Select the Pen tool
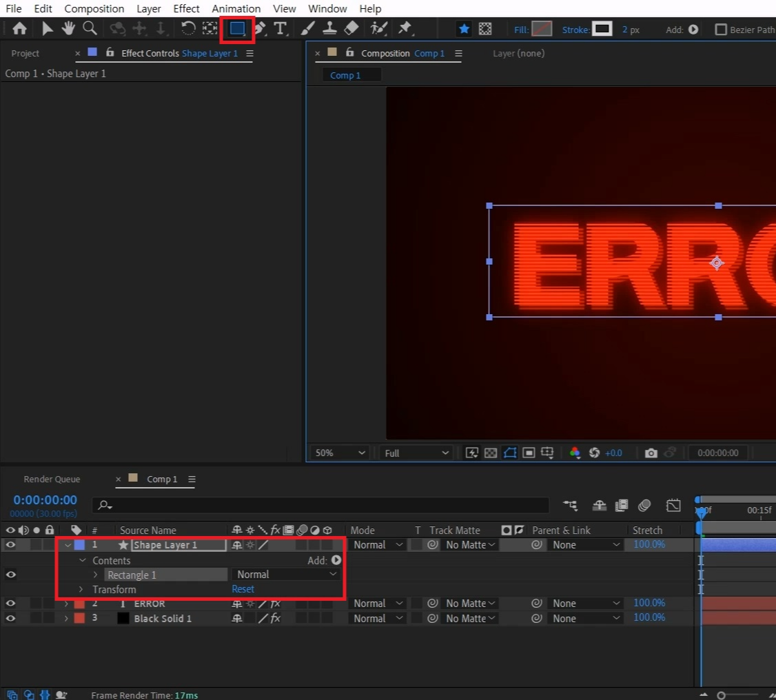This screenshot has width=776, height=700. 261,29
